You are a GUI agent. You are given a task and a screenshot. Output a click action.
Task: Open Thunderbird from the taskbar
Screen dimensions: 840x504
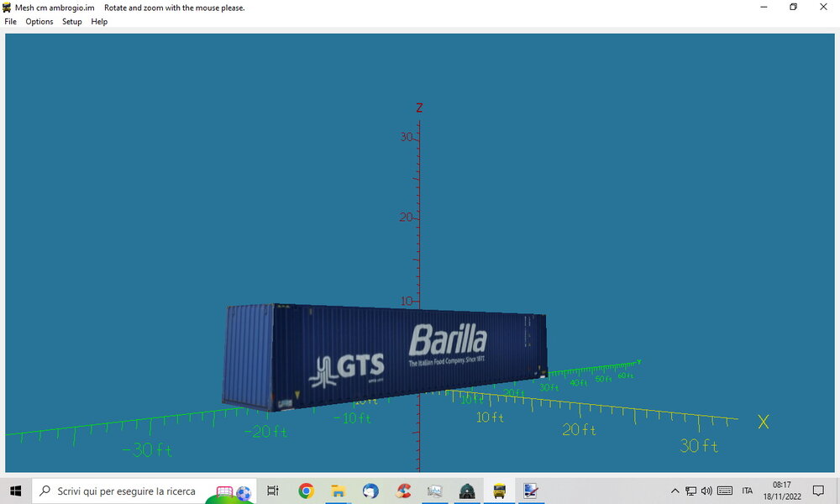tap(370, 491)
